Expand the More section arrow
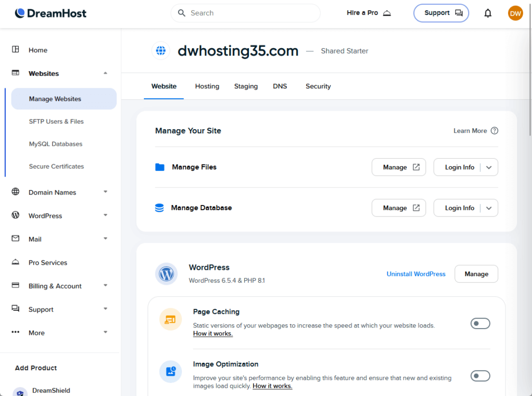 pyautogui.click(x=105, y=332)
